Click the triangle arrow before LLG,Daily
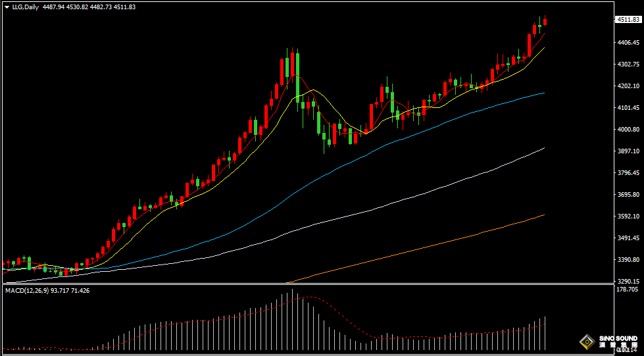The image size is (644, 356). click(x=7, y=7)
